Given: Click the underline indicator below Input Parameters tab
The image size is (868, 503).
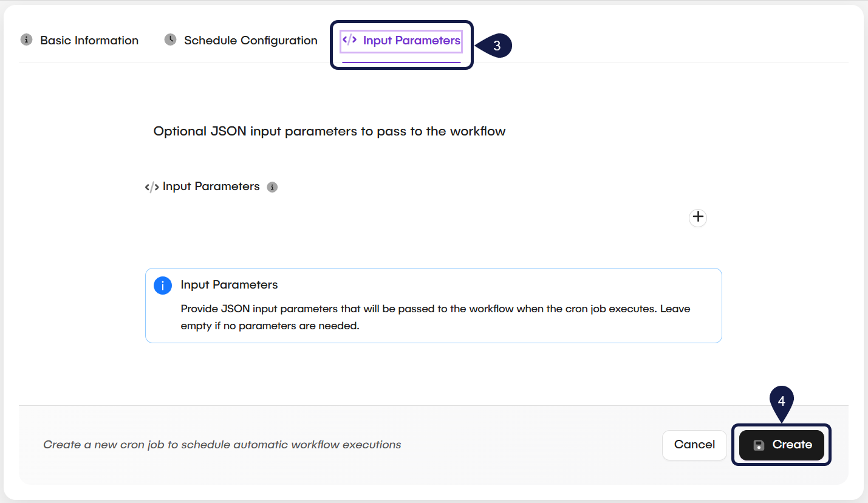Looking at the screenshot, I should [401, 62].
